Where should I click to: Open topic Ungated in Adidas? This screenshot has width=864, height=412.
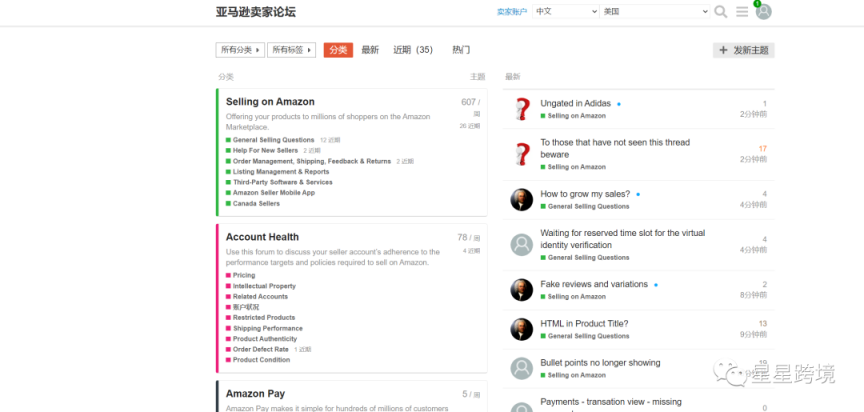pos(575,104)
